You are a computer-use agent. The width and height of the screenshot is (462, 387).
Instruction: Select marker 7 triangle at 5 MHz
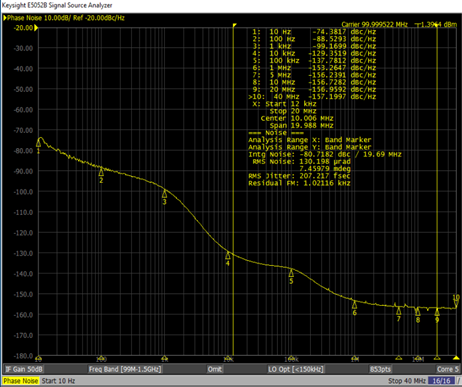tap(399, 311)
